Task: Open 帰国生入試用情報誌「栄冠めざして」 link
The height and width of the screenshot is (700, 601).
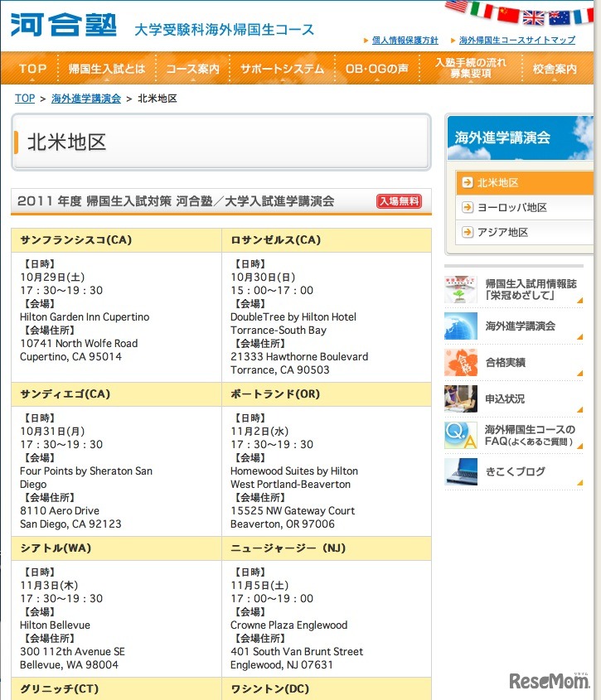Action: tap(531, 289)
